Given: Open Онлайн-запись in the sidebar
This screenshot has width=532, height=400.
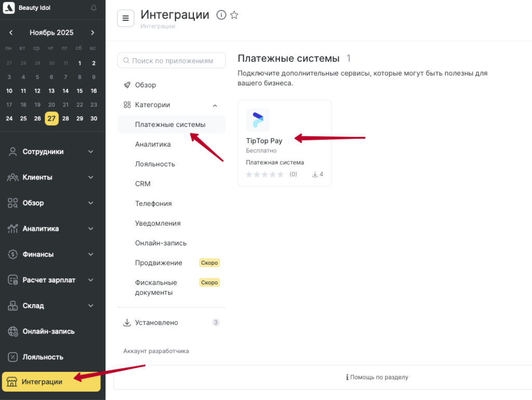Looking at the screenshot, I should (48, 331).
